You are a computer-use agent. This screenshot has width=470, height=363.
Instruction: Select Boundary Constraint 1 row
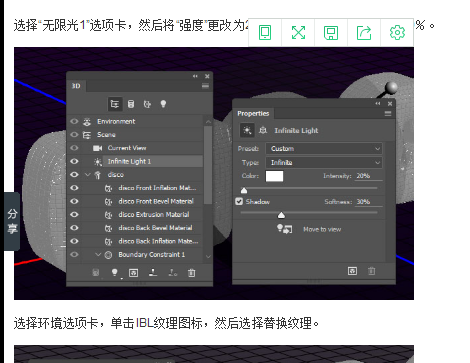(135, 255)
